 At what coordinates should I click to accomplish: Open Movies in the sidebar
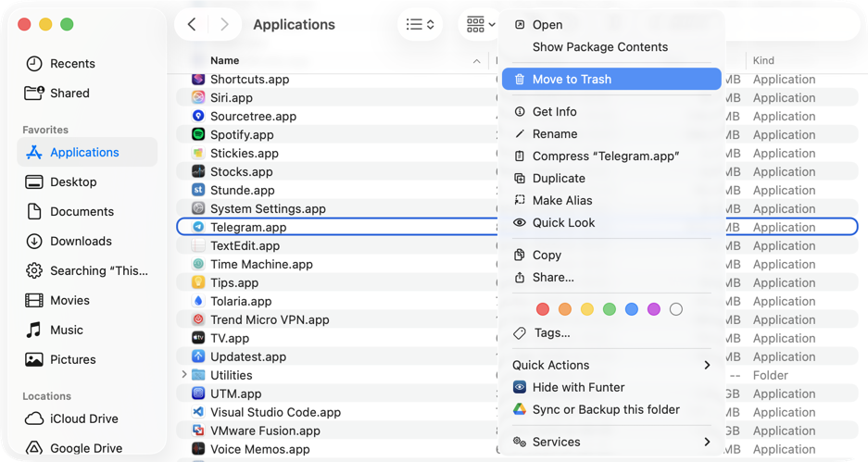pos(87,300)
